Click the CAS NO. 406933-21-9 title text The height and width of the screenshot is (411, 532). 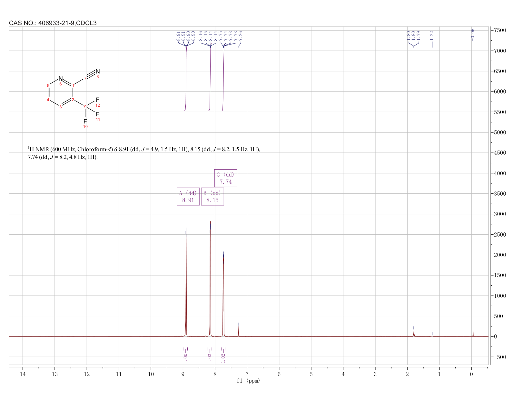pyautogui.click(x=53, y=23)
